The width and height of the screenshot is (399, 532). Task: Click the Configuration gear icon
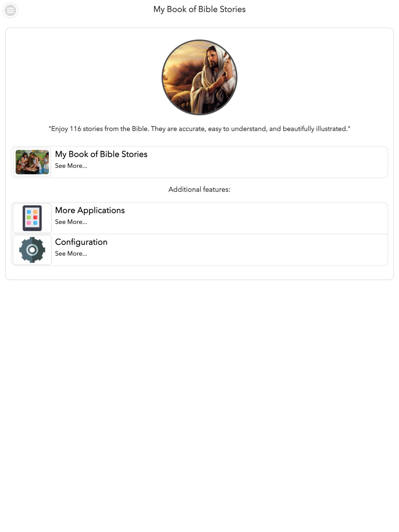32,250
